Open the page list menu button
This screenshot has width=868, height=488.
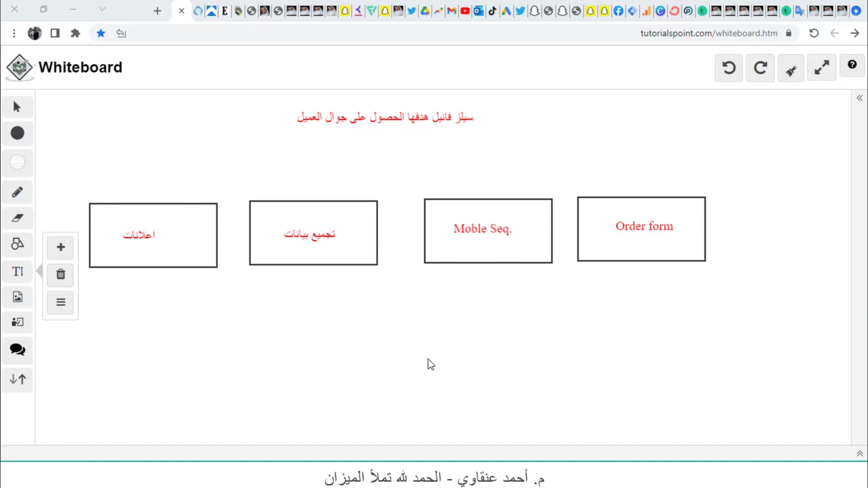point(60,302)
